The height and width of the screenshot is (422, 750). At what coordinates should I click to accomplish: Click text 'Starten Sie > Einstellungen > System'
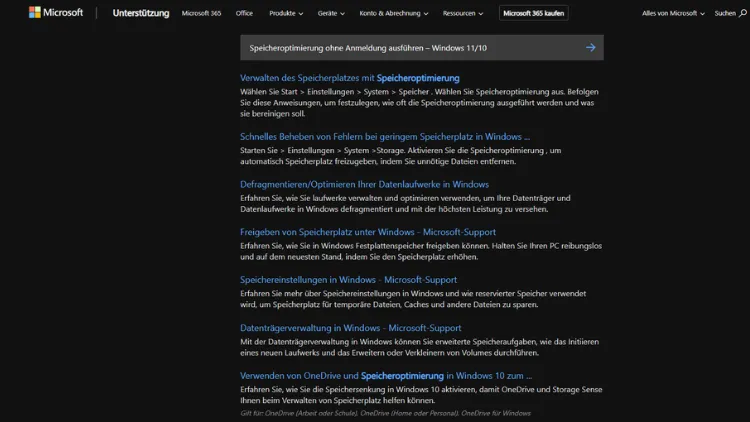pos(305,151)
